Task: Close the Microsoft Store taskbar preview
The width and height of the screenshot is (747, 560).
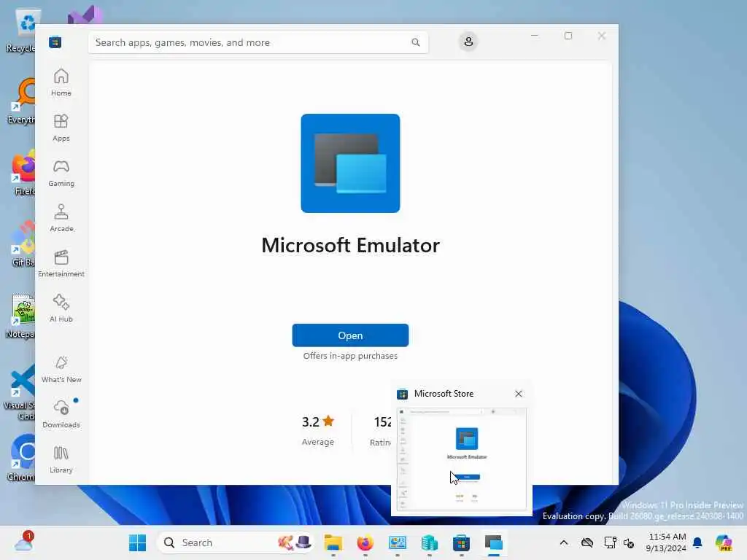Action: coord(519,394)
